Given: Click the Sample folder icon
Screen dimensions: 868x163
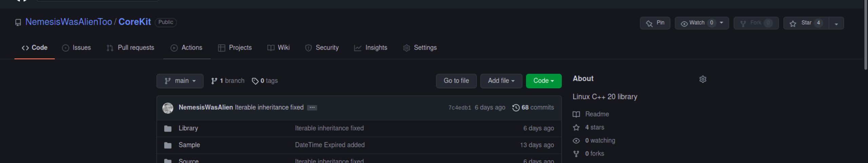Looking at the screenshot, I should point(167,145).
